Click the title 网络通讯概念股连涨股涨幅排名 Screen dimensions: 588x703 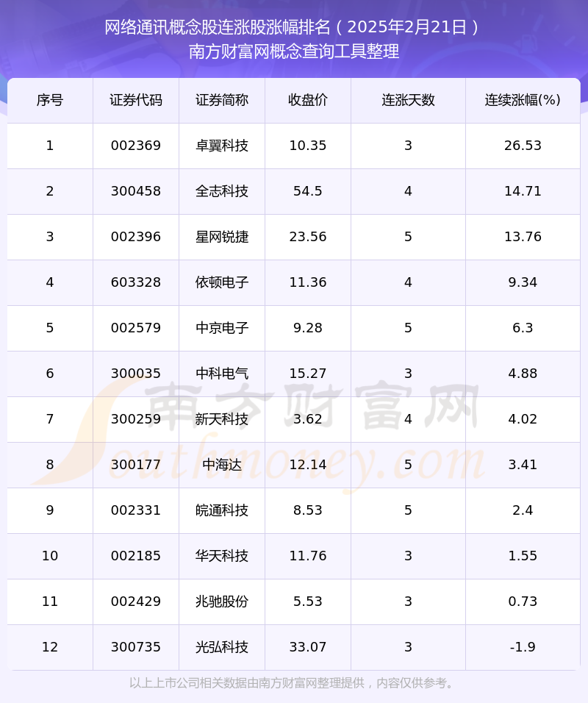click(x=218, y=27)
